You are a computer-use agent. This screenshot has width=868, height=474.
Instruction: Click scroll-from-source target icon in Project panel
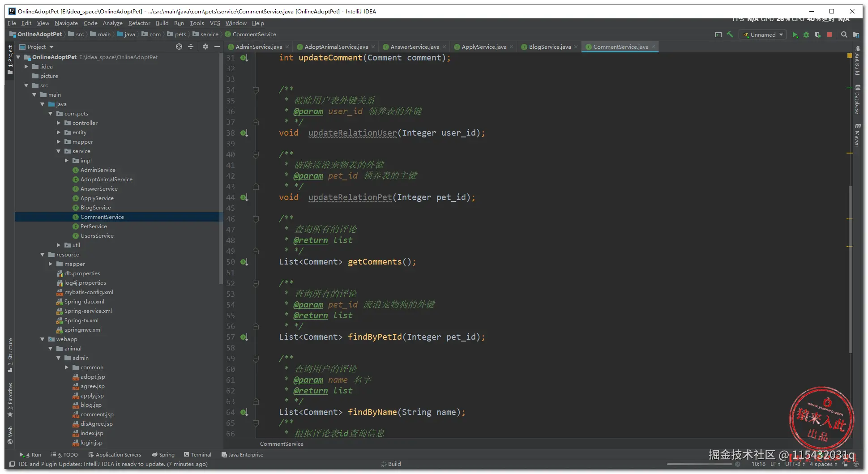(179, 47)
